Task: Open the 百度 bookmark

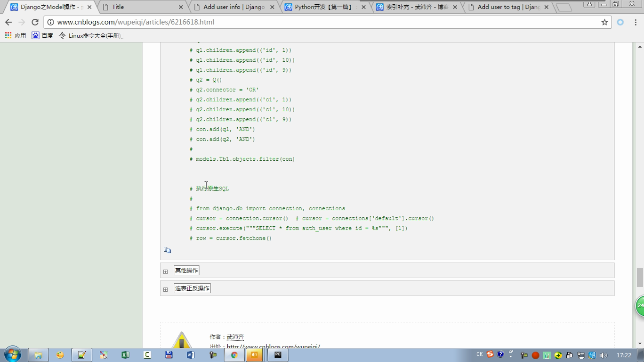Action: tap(42, 35)
